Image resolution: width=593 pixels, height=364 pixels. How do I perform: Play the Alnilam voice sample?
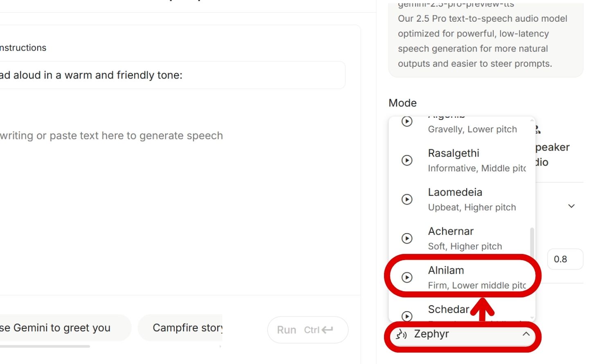tap(407, 277)
